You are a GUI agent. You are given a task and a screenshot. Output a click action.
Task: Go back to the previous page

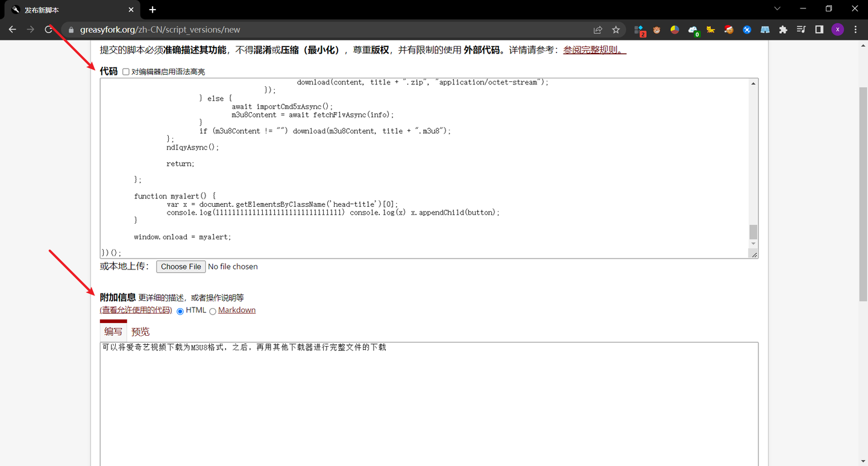[x=12, y=30]
